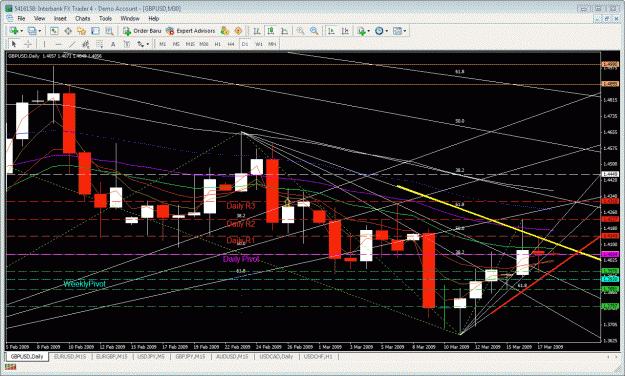Viewport: 625px width, 376px height.
Task: Switch to USDCHF,H1 chart tab
Action: click(x=318, y=356)
